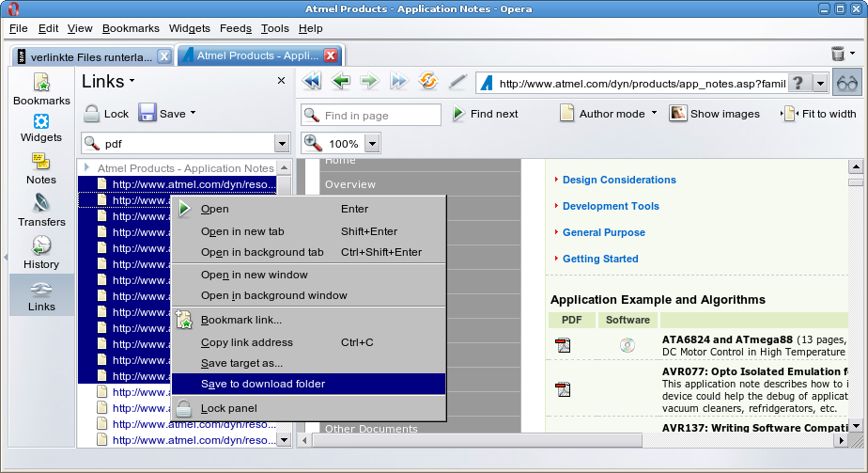Click the question mark security icon in address bar
This screenshot has height=473, width=868.
click(798, 83)
